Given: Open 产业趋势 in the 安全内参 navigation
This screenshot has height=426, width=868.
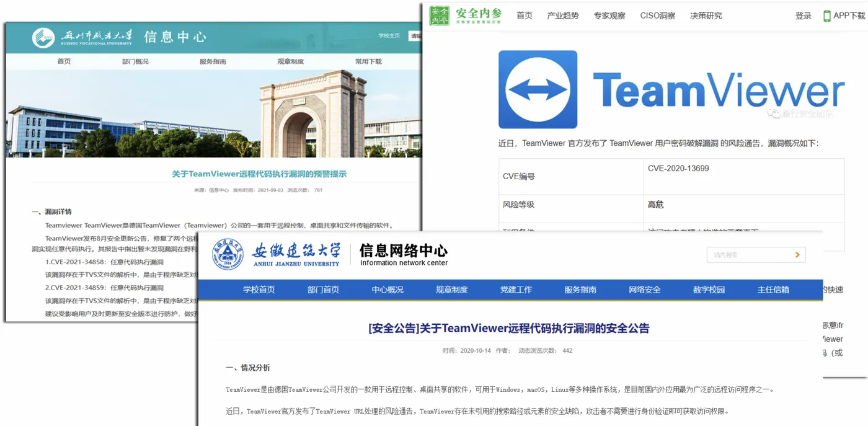Looking at the screenshot, I should click(562, 16).
